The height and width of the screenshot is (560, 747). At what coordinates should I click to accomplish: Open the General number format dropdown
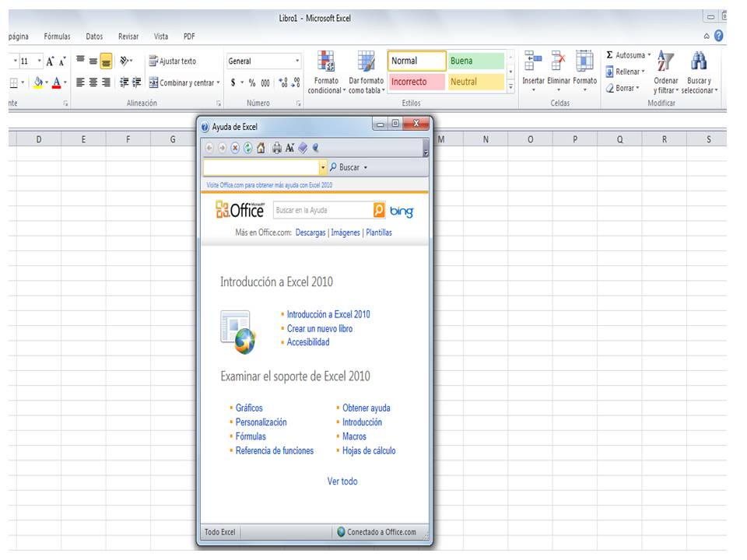click(x=296, y=61)
